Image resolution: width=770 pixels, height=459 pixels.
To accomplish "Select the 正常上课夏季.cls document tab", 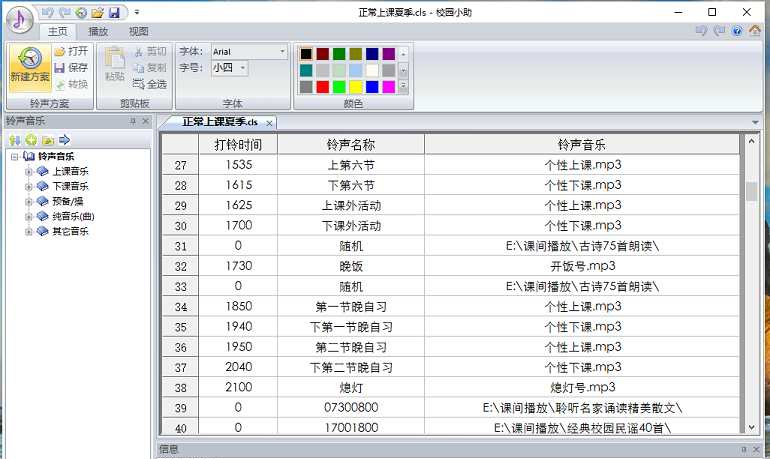I will 220,122.
